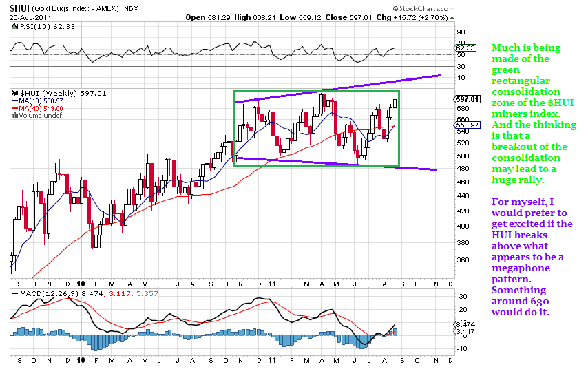Click the green up-triangle beside the Chg value

coord(452,18)
